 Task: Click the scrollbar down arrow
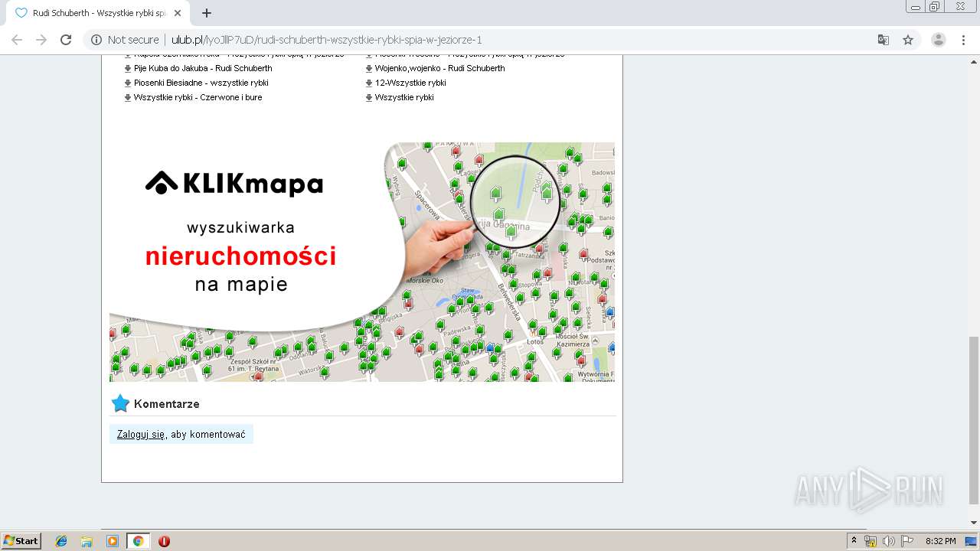tap(974, 523)
